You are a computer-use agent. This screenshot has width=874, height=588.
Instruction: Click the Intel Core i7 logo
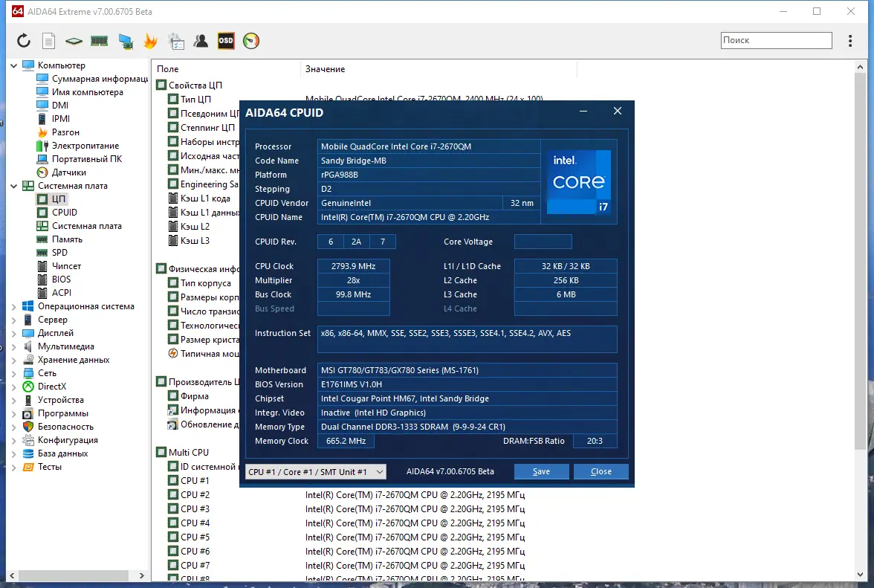[x=578, y=181]
